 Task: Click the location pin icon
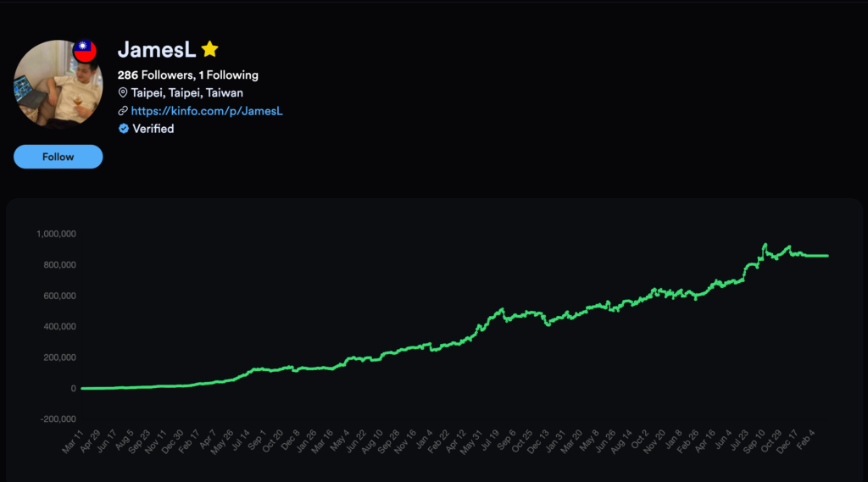(x=123, y=93)
